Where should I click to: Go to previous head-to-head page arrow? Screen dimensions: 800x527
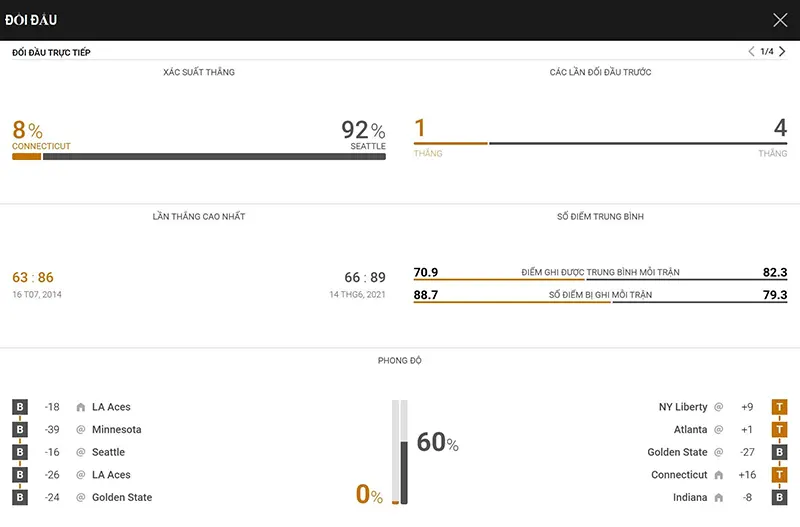click(x=751, y=51)
